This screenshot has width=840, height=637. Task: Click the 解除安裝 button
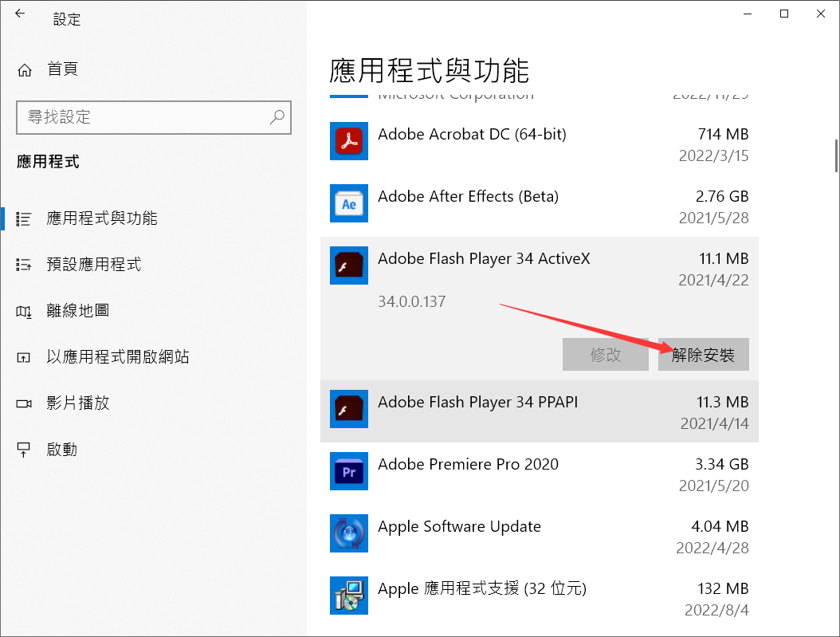tap(704, 354)
